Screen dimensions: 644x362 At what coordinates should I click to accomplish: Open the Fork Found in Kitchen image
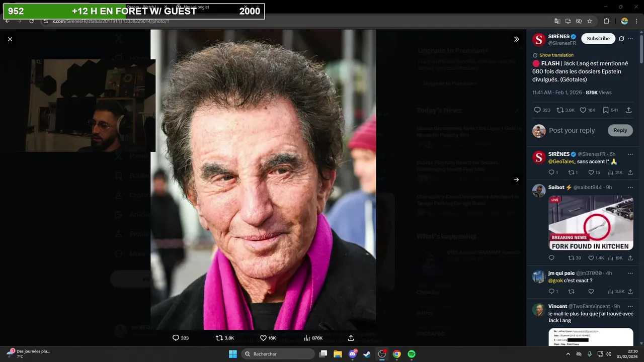tap(591, 223)
